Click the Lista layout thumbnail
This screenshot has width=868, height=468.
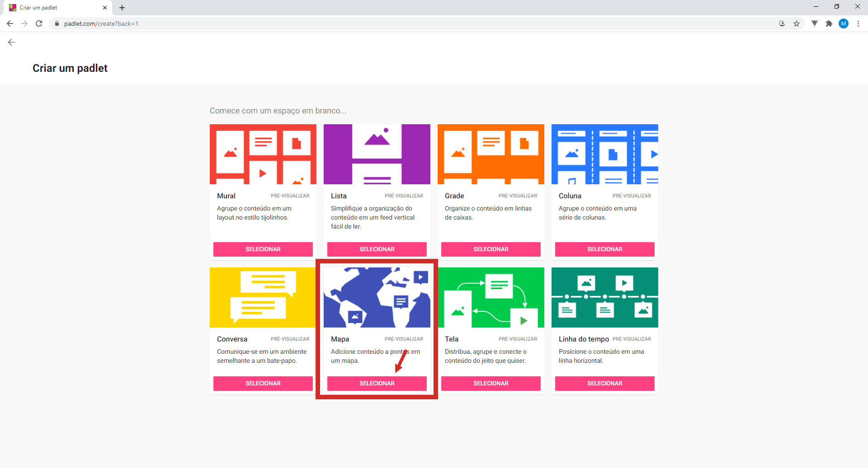coord(377,154)
